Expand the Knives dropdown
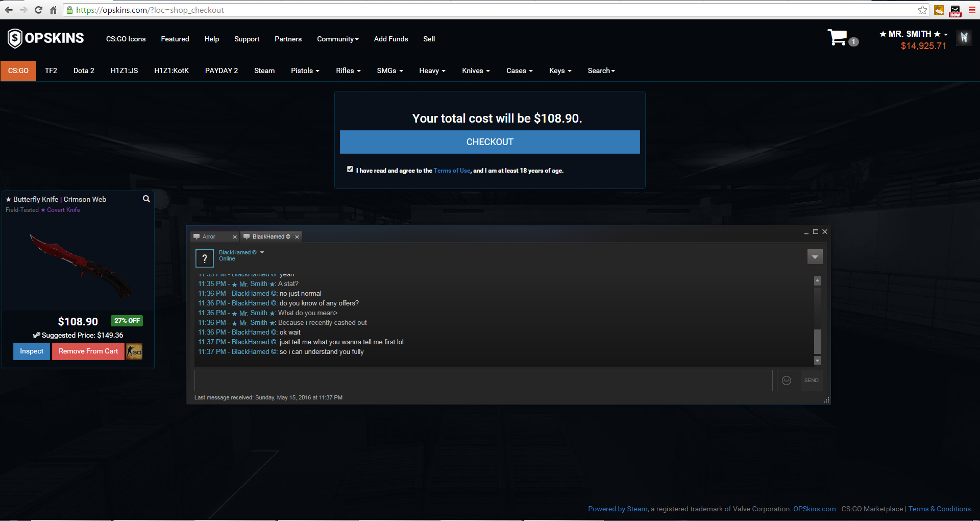The height and width of the screenshot is (521, 980). tap(476, 70)
